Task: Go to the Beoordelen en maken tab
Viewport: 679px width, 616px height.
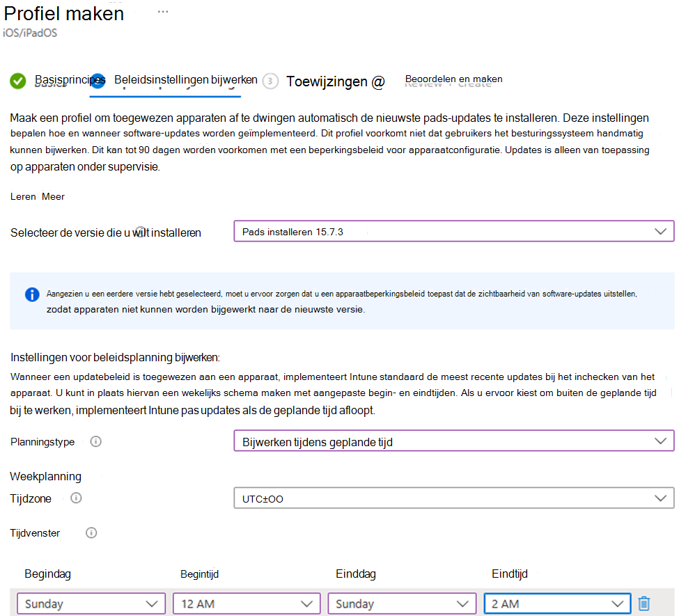Action: pyautogui.click(x=453, y=79)
